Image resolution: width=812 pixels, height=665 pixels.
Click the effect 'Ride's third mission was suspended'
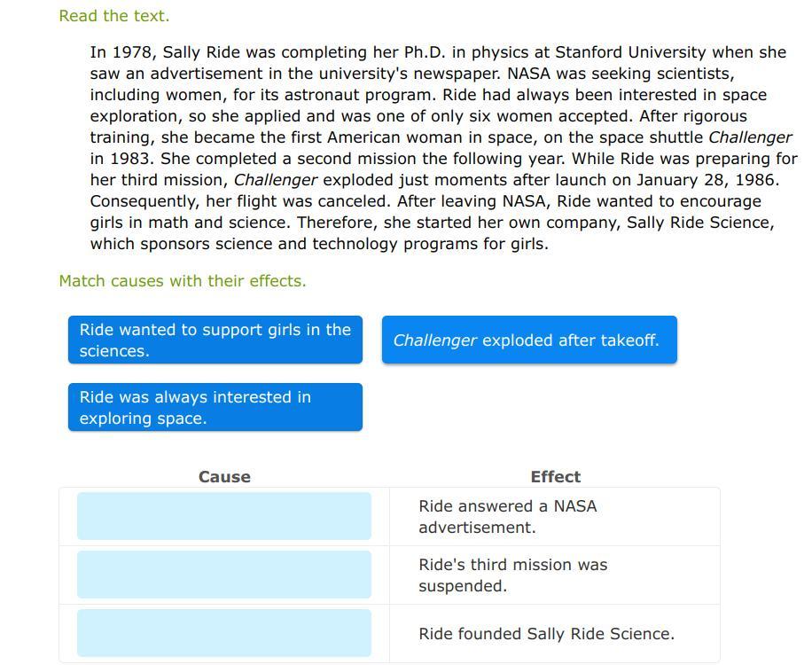tap(512, 575)
